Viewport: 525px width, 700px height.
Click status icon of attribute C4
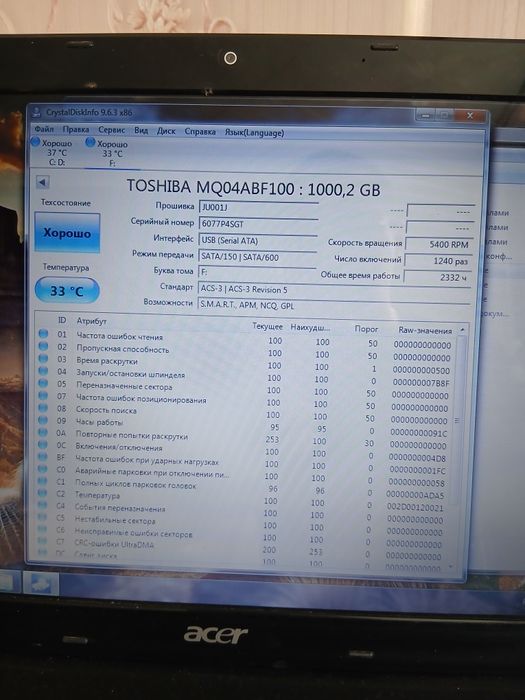(x=42, y=504)
